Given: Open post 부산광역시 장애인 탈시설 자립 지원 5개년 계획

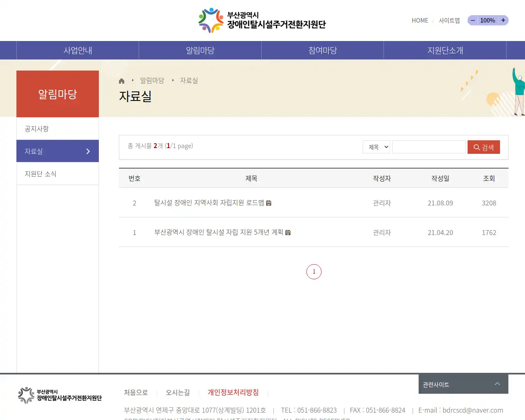Looking at the screenshot, I should pos(219,232).
